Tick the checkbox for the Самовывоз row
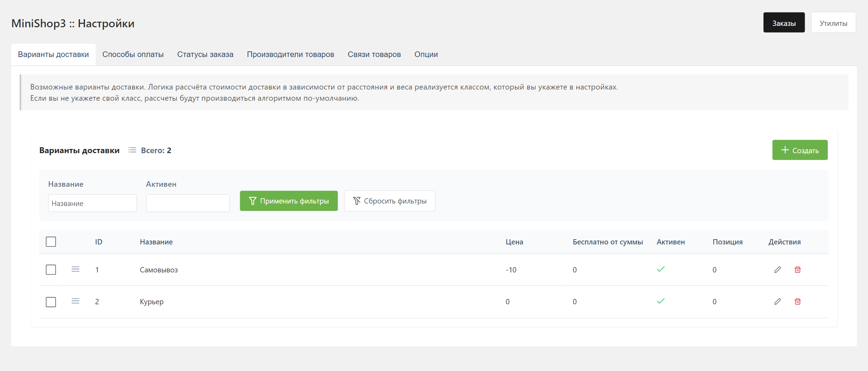This screenshot has height=371, width=868. (51, 270)
